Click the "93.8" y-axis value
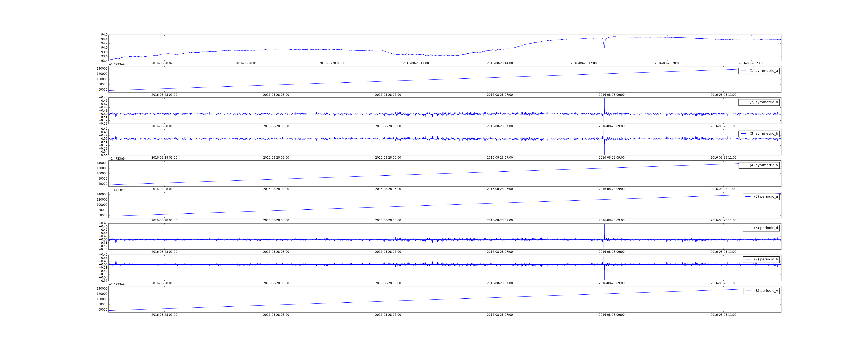Screen dimensions: 868x347 click(104, 52)
